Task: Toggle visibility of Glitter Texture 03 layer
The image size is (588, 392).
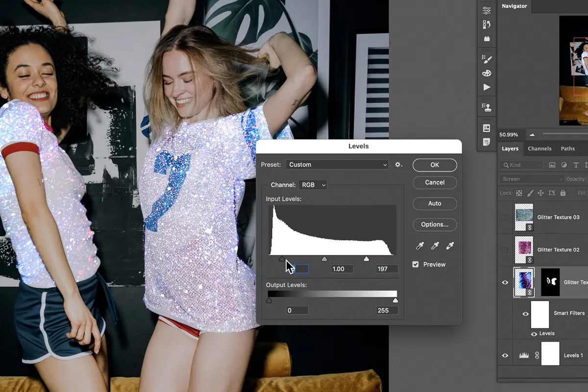Action: click(x=505, y=217)
